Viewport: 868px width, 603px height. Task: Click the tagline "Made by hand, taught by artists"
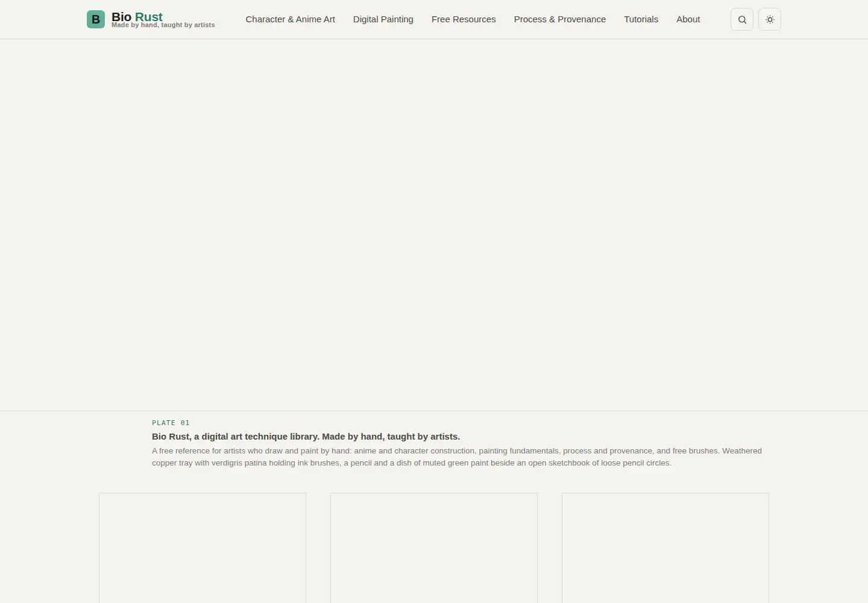pos(163,25)
